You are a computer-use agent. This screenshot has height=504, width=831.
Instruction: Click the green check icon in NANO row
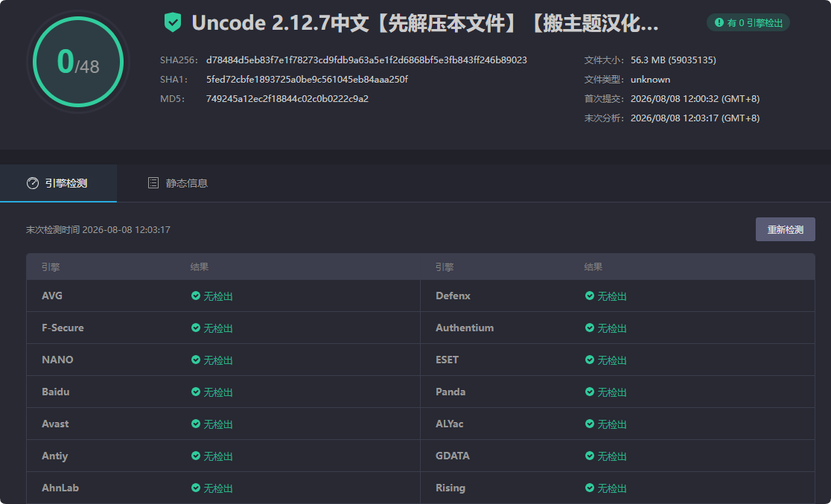(196, 360)
